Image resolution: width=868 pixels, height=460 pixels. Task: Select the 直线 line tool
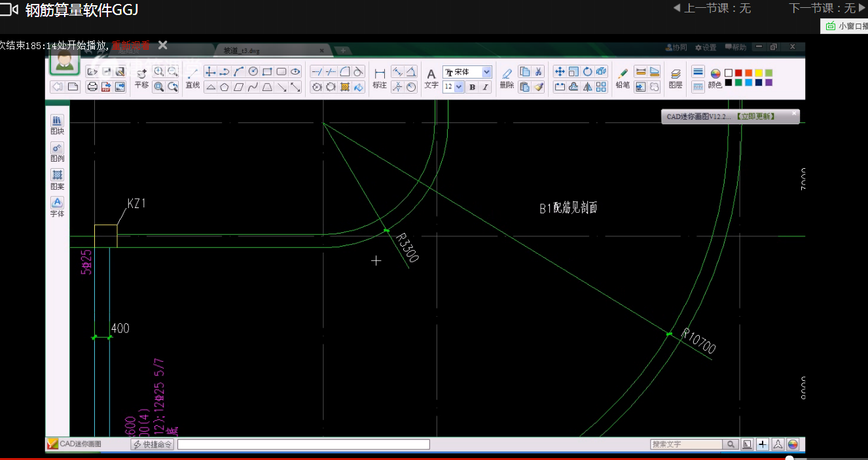tap(192, 77)
